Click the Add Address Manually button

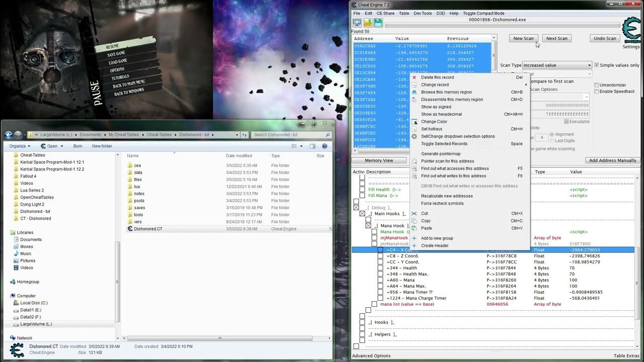(612, 160)
